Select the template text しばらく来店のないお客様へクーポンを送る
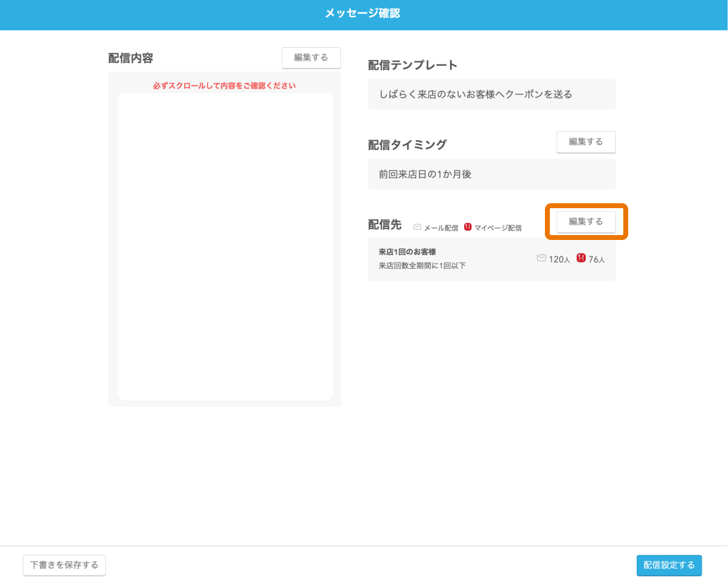This screenshot has width=728, height=584. [x=476, y=95]
